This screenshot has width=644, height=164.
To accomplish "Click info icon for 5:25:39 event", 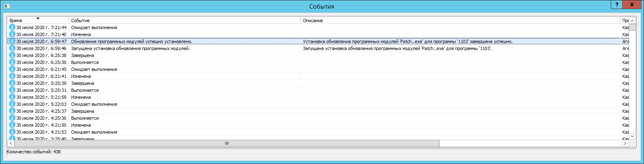I will coord(12,83).
